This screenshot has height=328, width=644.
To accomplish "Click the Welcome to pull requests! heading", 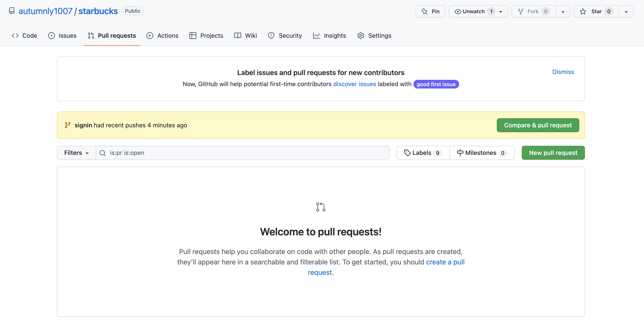I will (x=321, y=232).
